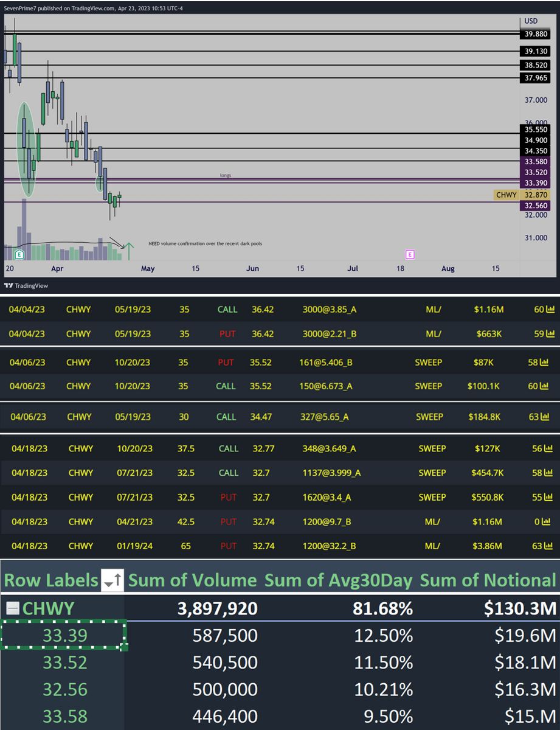Select the 33.390 price axis label
This screenshot has height=730, width=560.
tap(535, 183)
